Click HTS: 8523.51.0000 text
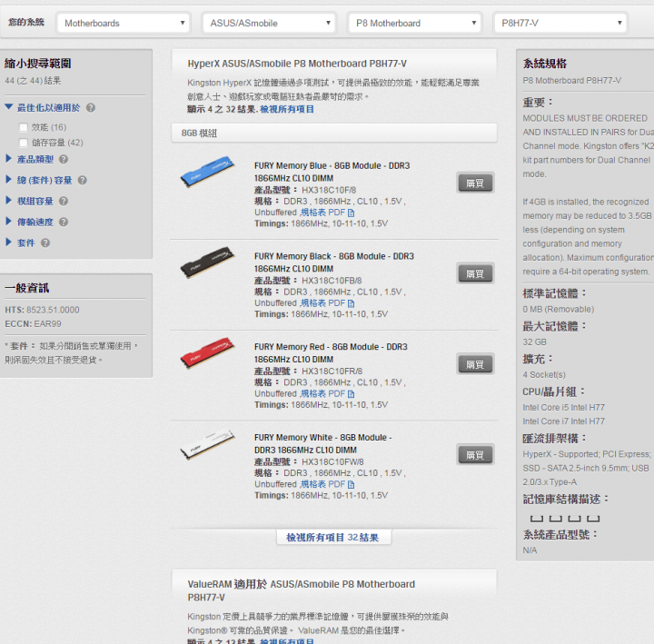The height and width of the screenshot is (644, 654). click(42, 310)
